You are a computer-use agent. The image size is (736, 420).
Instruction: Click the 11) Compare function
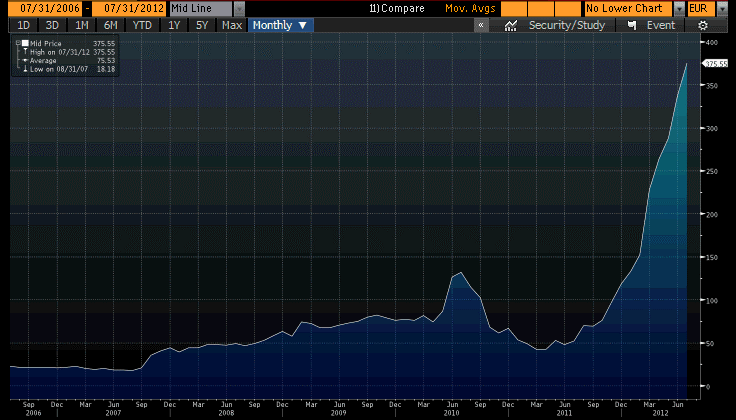pyautogui.click(x=397, y=8)
